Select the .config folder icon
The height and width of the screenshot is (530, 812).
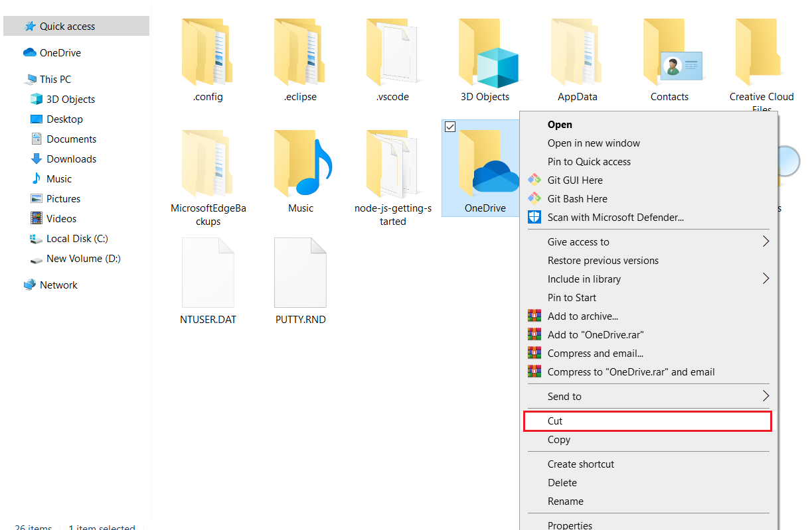click(208, 52)
